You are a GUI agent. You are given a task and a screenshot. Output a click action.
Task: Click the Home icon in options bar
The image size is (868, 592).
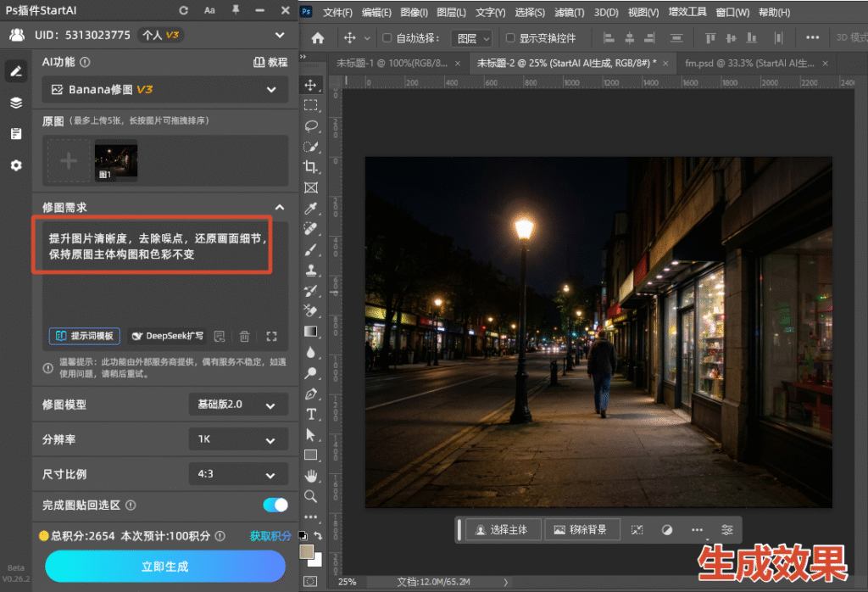pyautogui.click(x=318, y=37)
